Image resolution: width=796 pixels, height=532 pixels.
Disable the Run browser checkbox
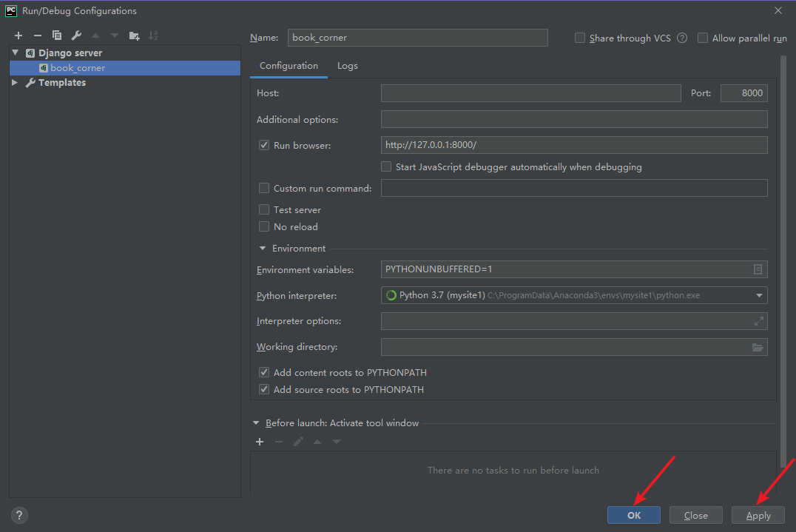point(264,146)
